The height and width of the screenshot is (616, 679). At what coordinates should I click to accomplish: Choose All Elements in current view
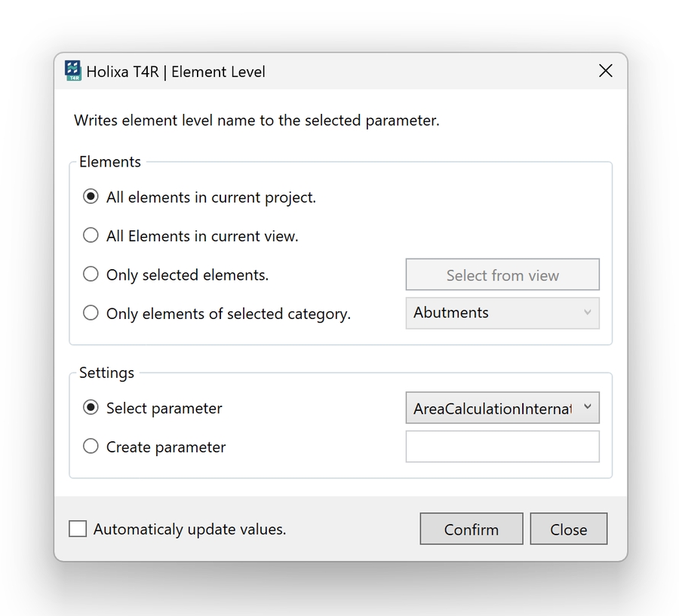(91, 235)
